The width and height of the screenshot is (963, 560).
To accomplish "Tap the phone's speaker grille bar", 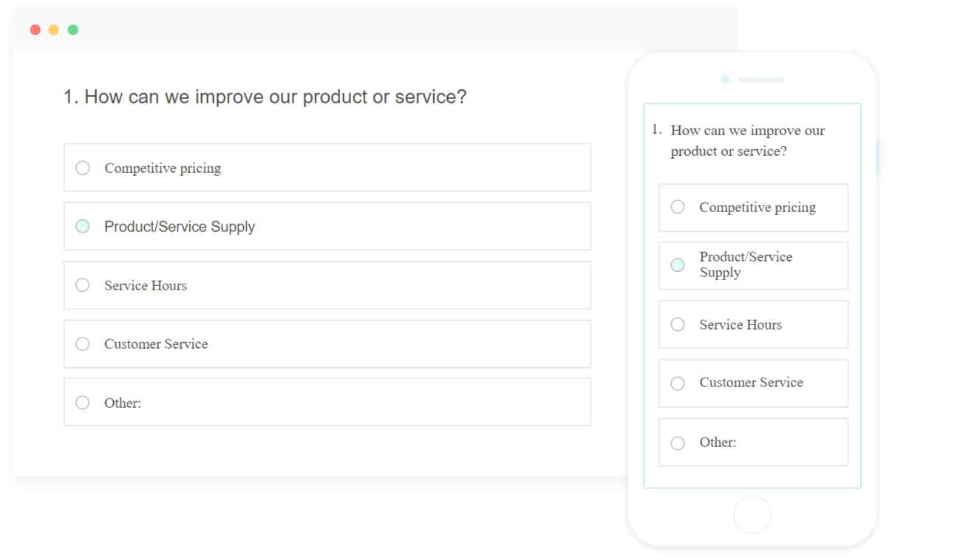I will 761,79.
